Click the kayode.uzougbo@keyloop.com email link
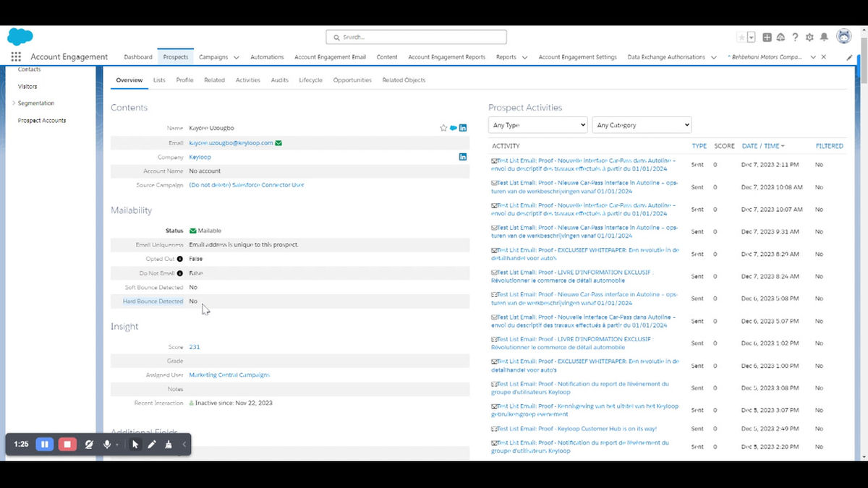This screenshot has width=868, height=488. [x=231, y=142]
